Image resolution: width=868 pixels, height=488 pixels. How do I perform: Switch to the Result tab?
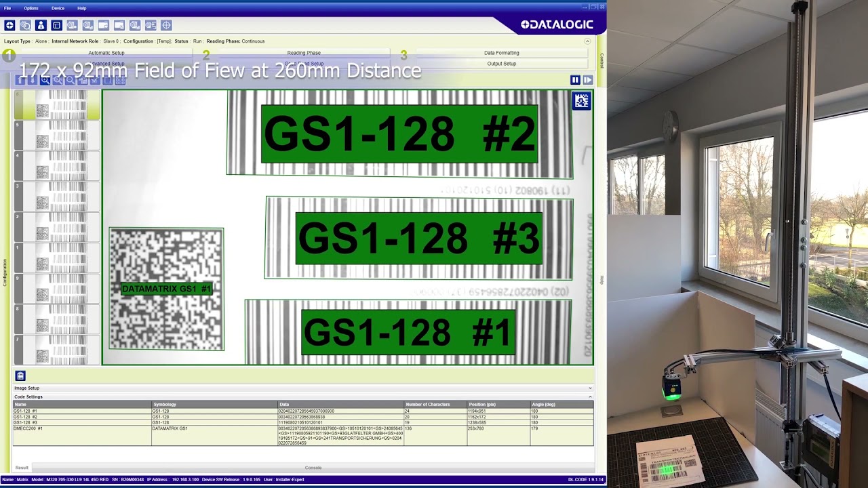(x=22, y=468)
